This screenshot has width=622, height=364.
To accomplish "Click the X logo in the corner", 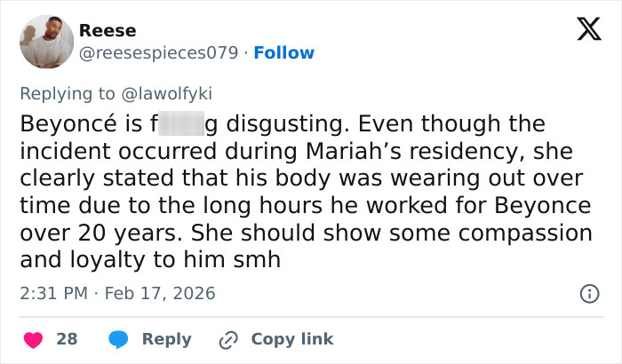I will pos(583,31).
